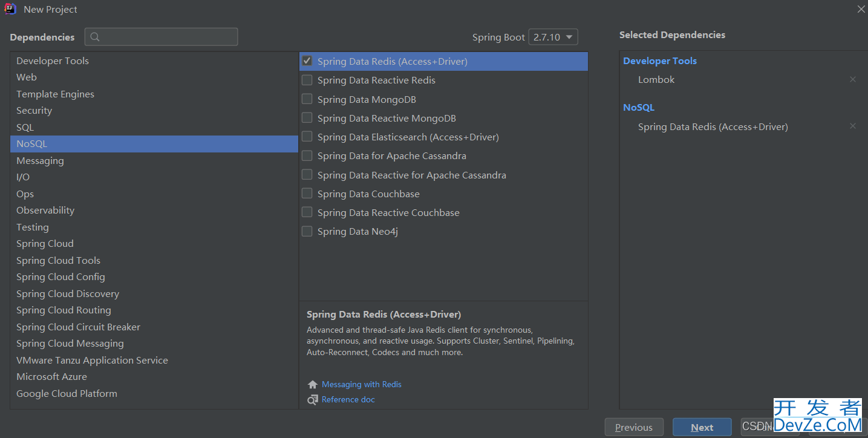The height and width of the screenshot is (438, 868).
Task: Click Developer Tools header in Selected Dependencies
Action: coord(660,60)
